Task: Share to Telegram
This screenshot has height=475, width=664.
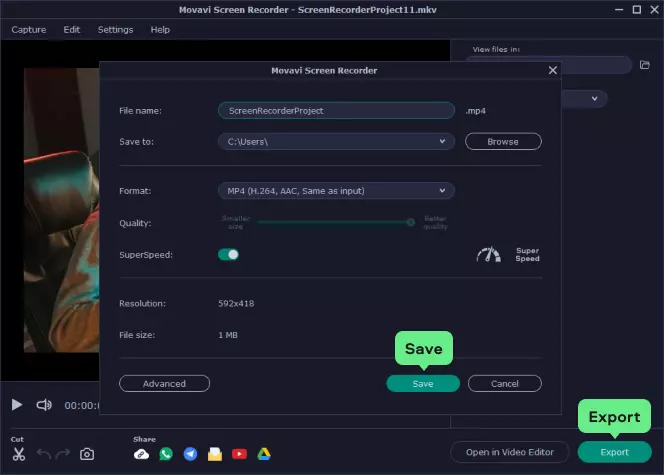Action: (x=191, y=454)
